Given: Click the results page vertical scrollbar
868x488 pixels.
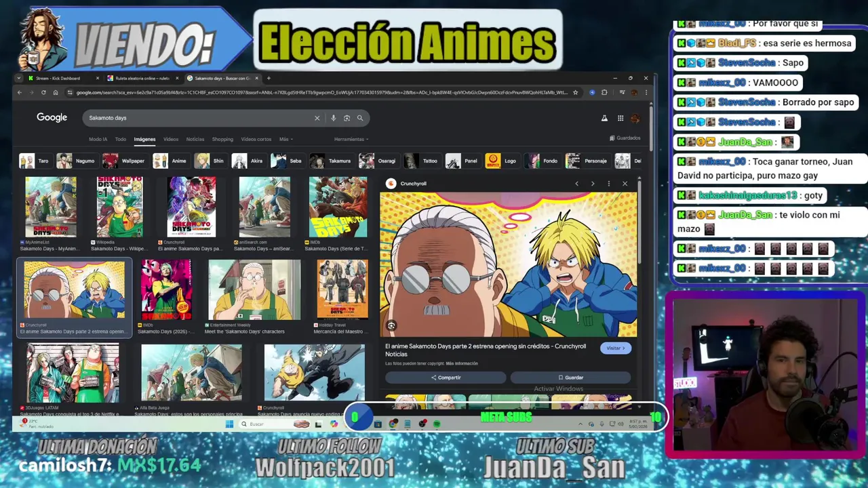Looking at the screenshot, I should [x=651, y=129].
